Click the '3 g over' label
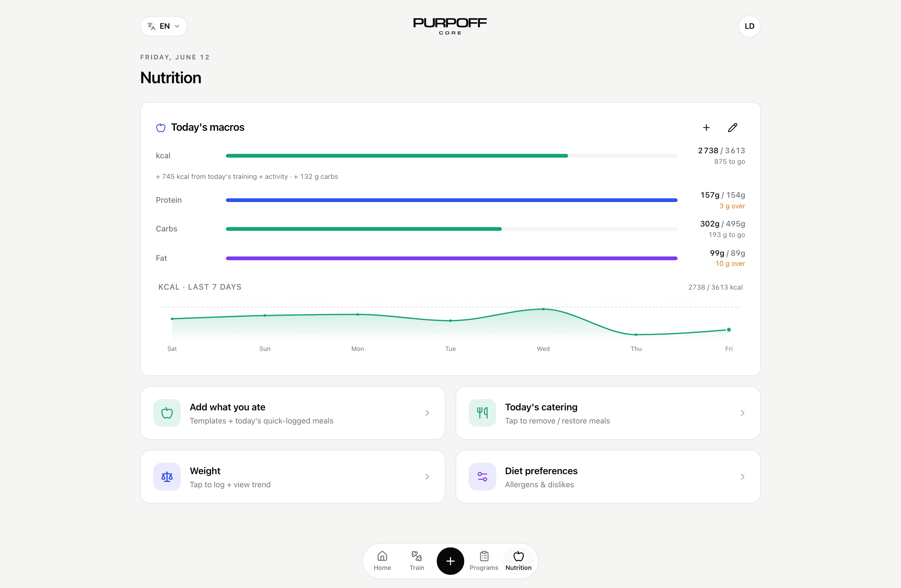901x588 pixels. pyautogui.click(x=732, y=206)
